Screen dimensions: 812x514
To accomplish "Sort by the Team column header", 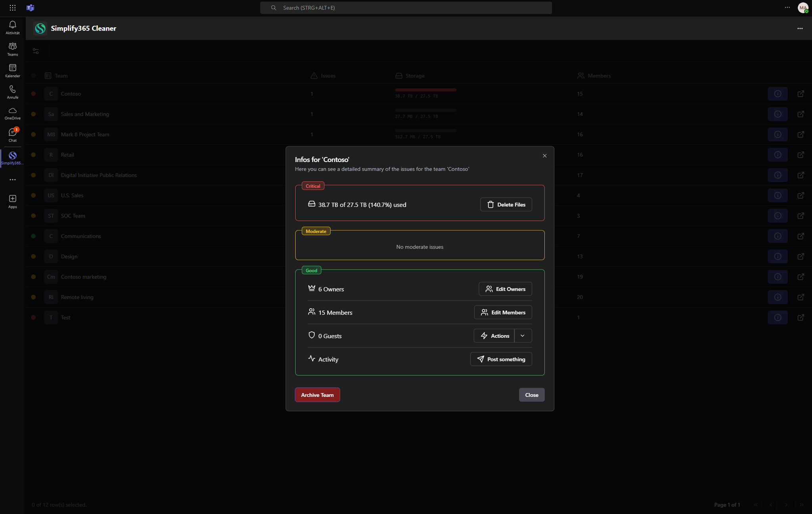I will tap(56, 76).
